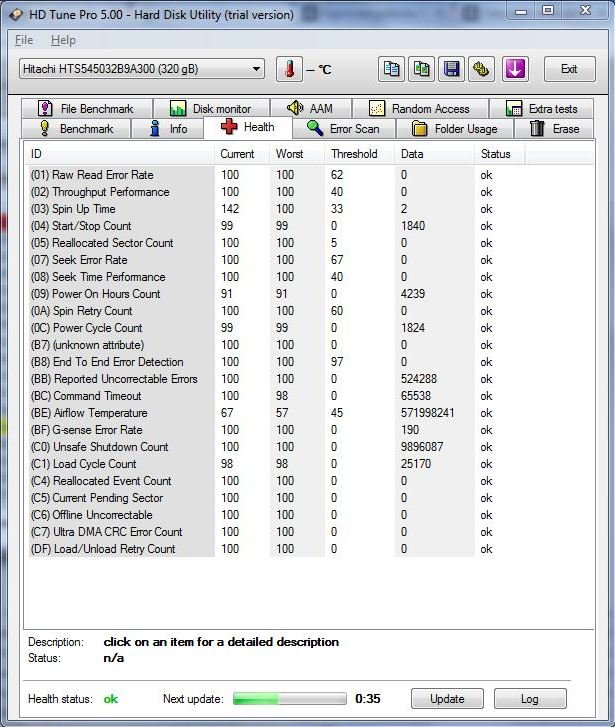Click the data value 9896087
The height and width of the screenshot is (727, 615).
422,447
